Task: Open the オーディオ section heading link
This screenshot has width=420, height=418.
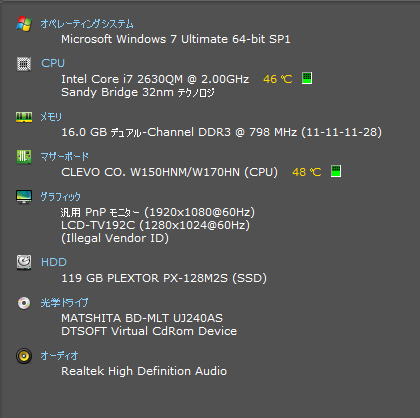Action: 59,356
